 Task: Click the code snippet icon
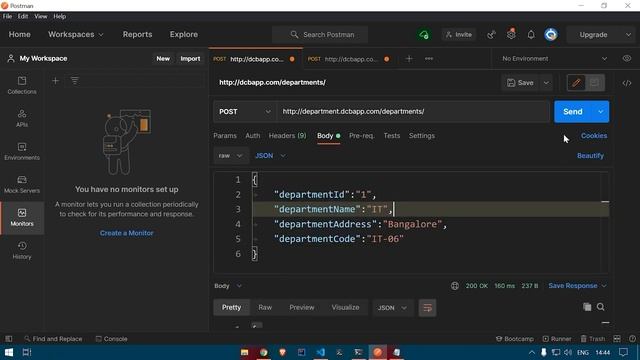pyautogui.click(x=627, y=83)
